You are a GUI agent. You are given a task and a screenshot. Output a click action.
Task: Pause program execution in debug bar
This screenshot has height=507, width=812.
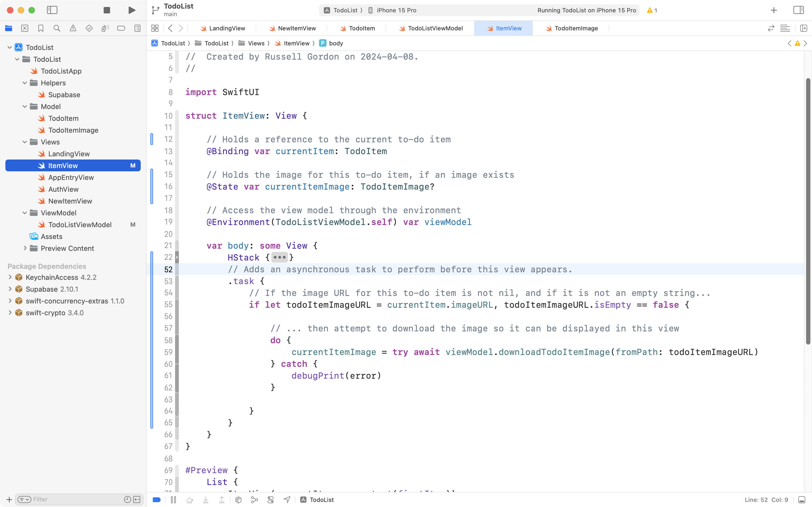tap(174, 499)
